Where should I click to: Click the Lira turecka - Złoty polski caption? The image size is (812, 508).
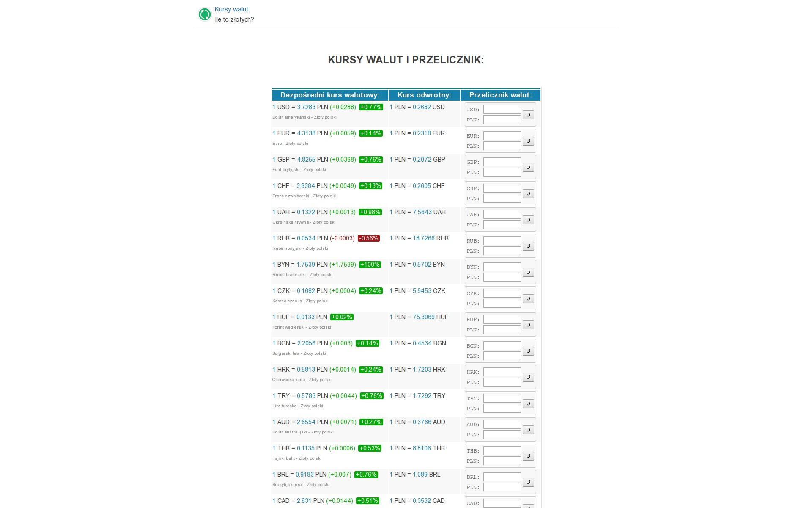(298, 406)
